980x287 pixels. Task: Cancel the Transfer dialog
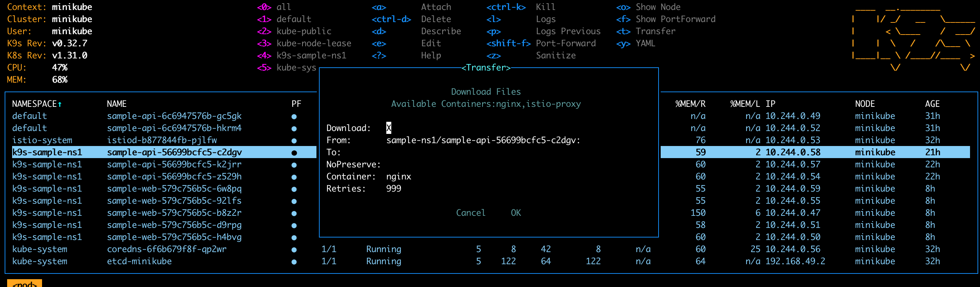471,213
